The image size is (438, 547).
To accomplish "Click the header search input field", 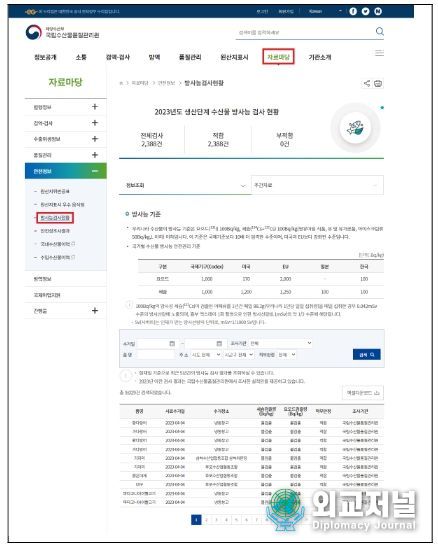I will tap(304, 32).
